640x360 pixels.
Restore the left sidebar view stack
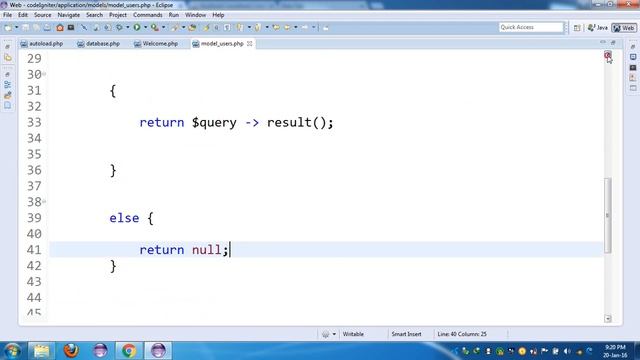click(x=7, y=47)
